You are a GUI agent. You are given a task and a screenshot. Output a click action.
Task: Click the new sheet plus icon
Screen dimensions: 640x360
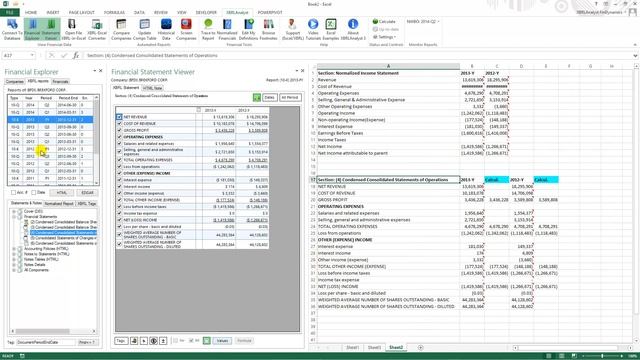(420, 347)
